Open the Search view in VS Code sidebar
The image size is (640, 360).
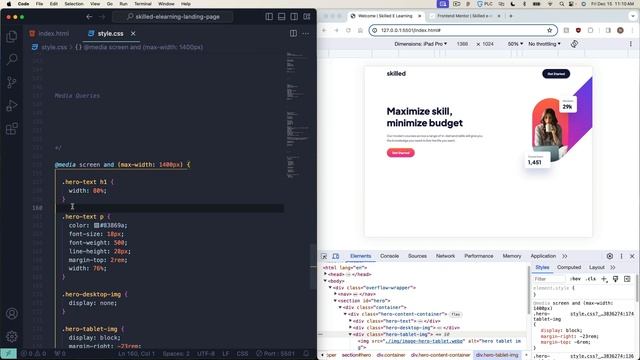tap(12, 59)
